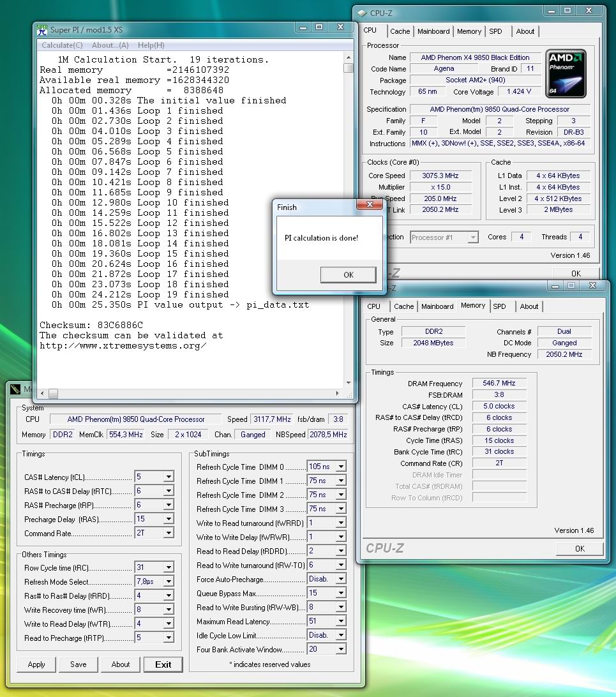Switch to Cache tab in top CPU-Z

[400, 31]
